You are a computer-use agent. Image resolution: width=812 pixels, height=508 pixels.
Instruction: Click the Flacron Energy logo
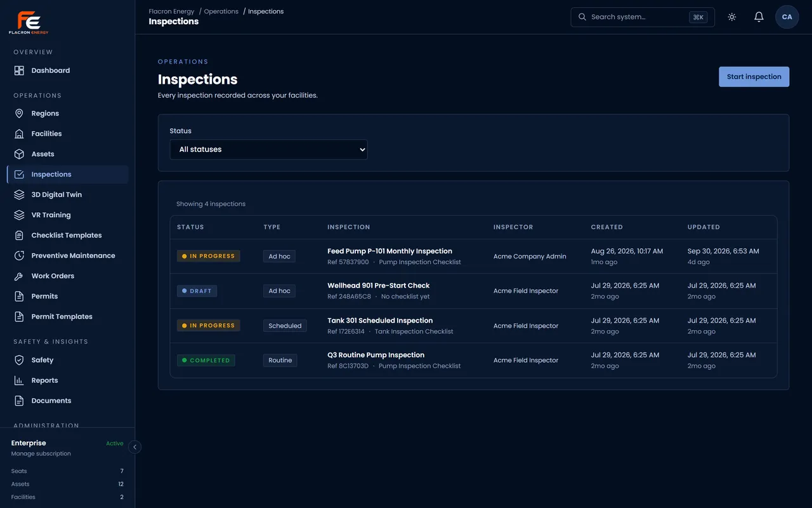(29, 23)
